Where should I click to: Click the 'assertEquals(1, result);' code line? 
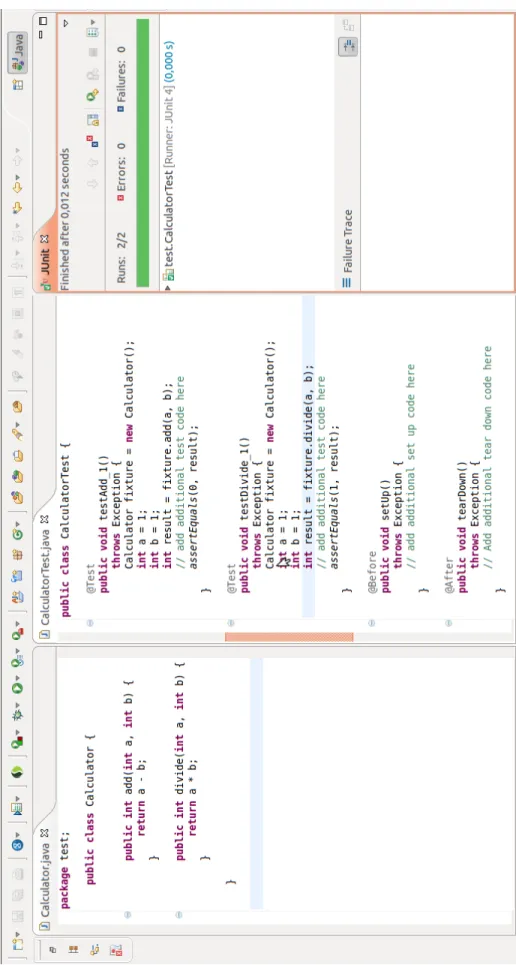click(x=334, y=495)
